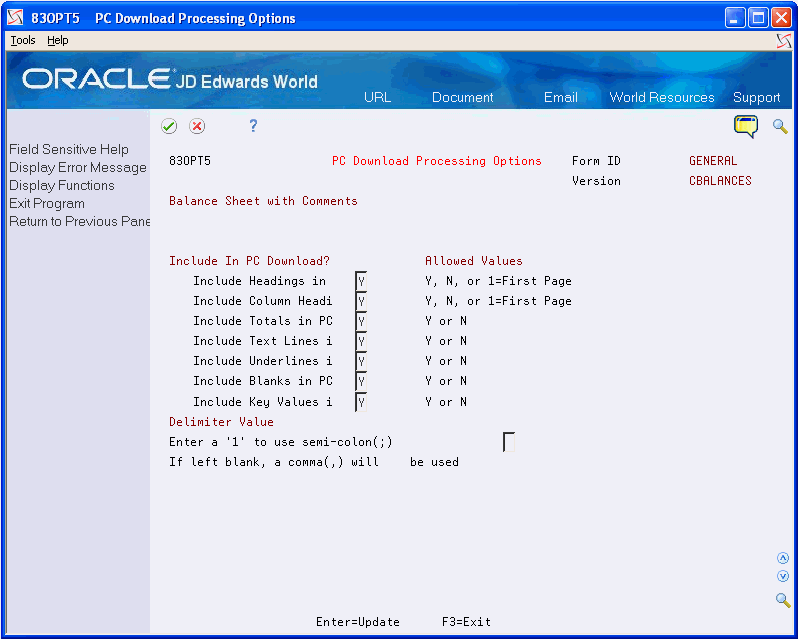
Task: Click the F3=Exit text
Action: [466, 622]
